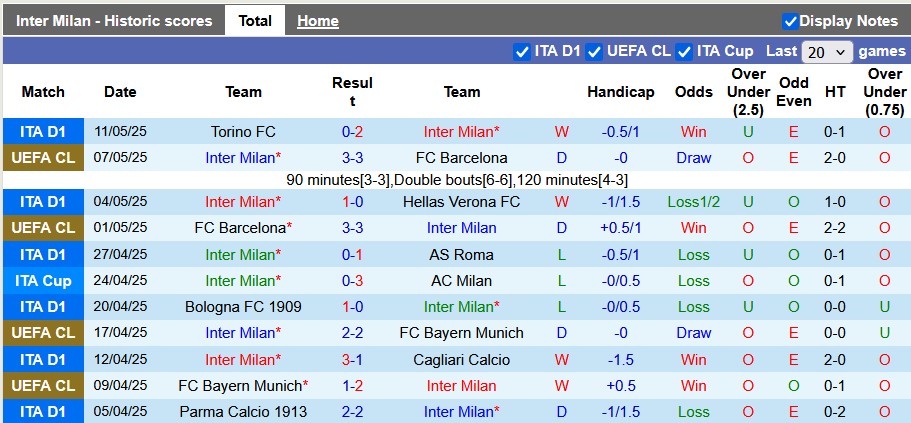Select AS Roma team link
Viewport: 911px width, 423px height.
461,255
